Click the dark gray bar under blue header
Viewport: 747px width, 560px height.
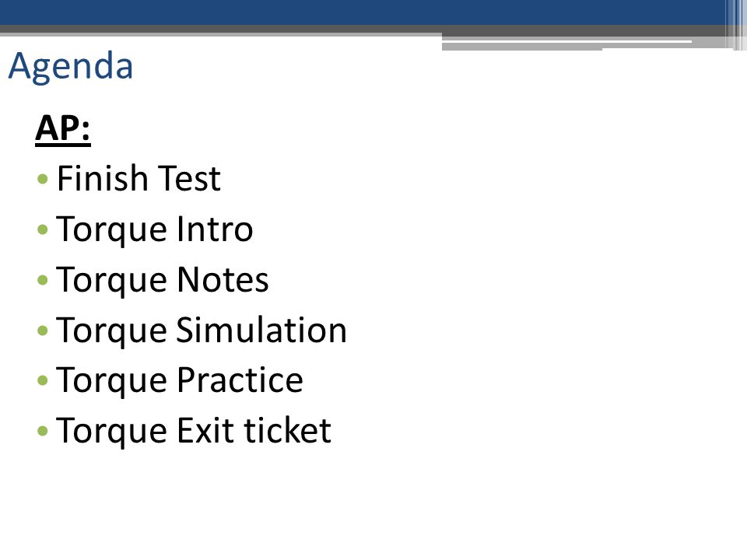pyautogui.click(x=362, y=29)
